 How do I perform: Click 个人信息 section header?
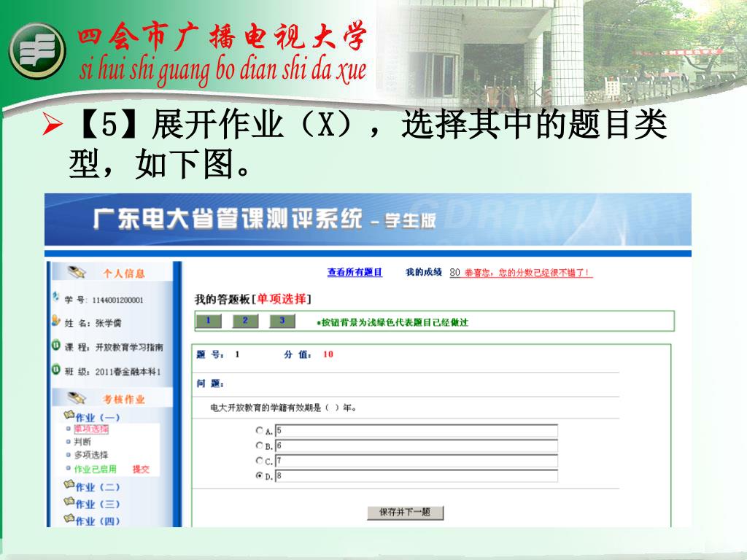pos(124,273)
